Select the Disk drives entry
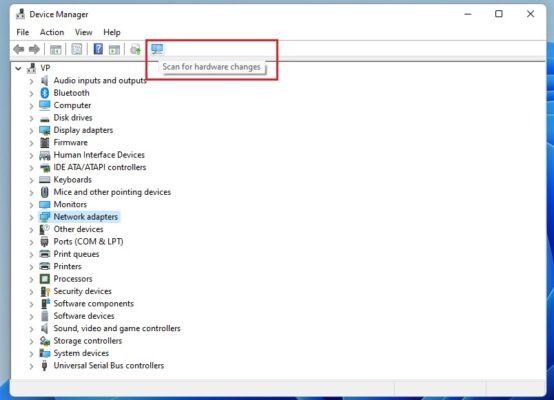 click(73, 118)
